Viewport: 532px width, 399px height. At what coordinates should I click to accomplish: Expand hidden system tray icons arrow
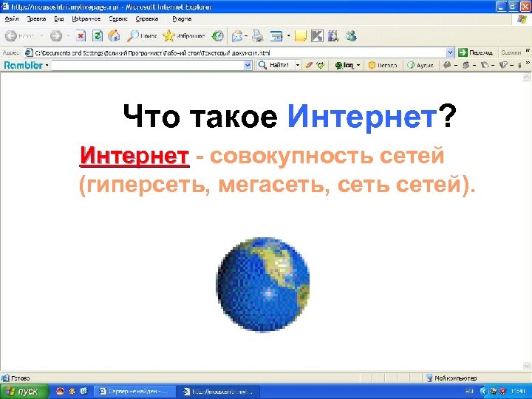click(482, 392)
